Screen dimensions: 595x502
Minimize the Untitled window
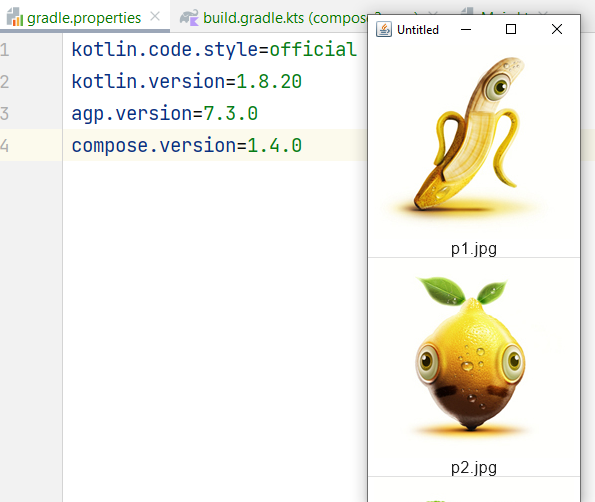click(466, 29)
